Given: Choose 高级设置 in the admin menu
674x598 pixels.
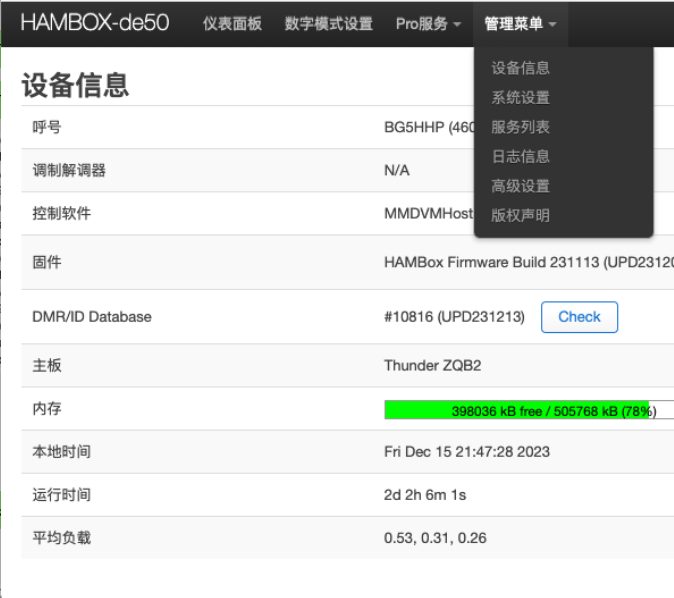Looking at the screenshot, I should [520, 186].
